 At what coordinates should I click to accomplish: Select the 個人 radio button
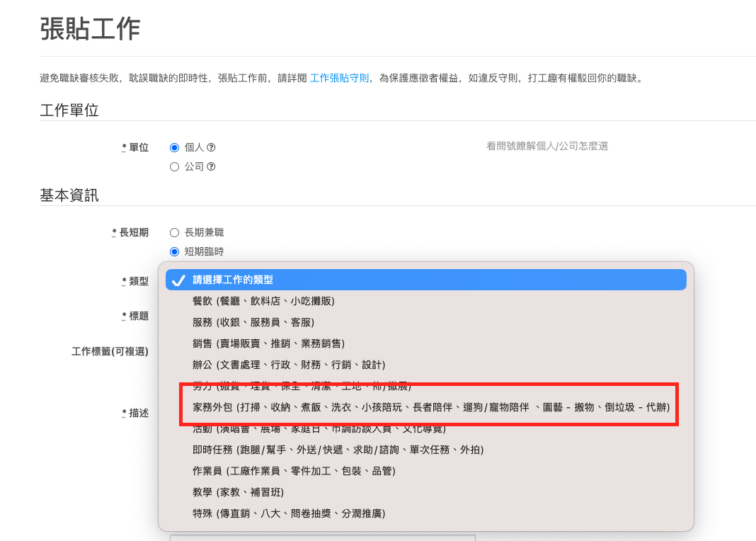(175, 148)
